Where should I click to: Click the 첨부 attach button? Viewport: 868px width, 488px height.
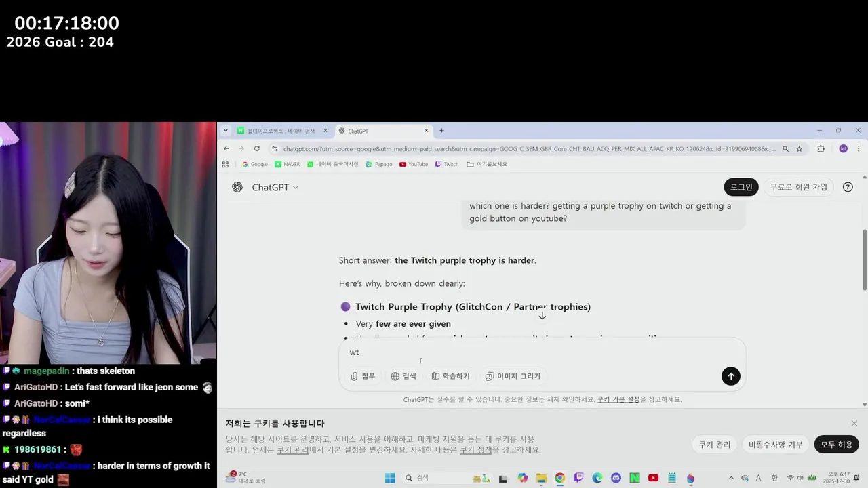(363, 376)
